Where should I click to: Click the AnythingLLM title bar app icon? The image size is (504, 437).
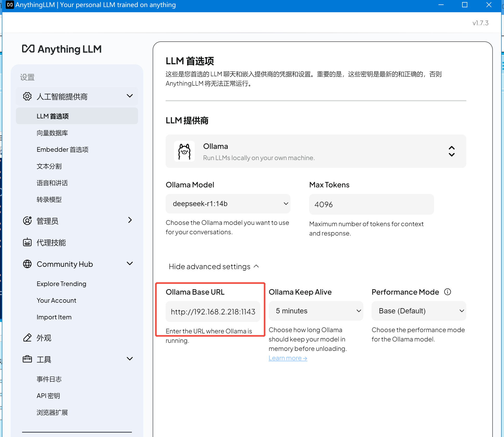[10, 5]
